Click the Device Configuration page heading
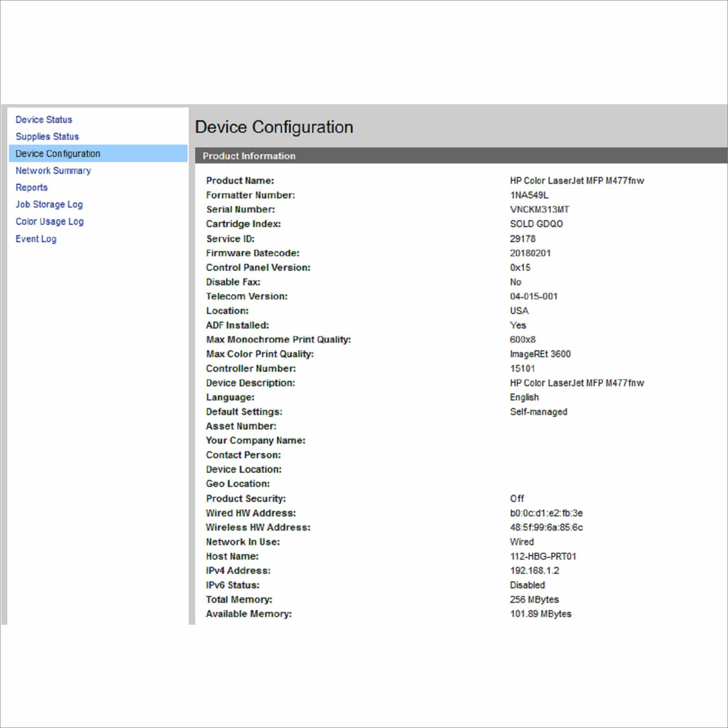Image resolution: width=728 pixels, height=728 pixels. 274,127
